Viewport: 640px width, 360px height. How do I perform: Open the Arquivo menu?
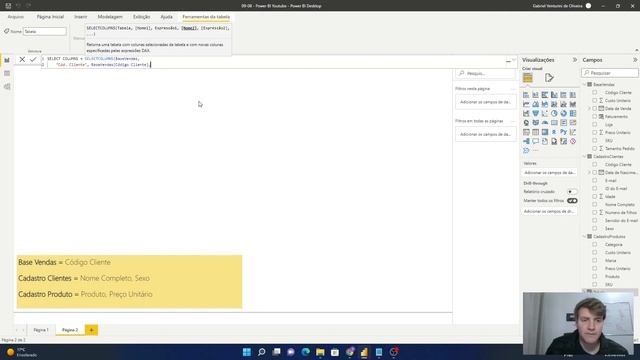point(16,17)
